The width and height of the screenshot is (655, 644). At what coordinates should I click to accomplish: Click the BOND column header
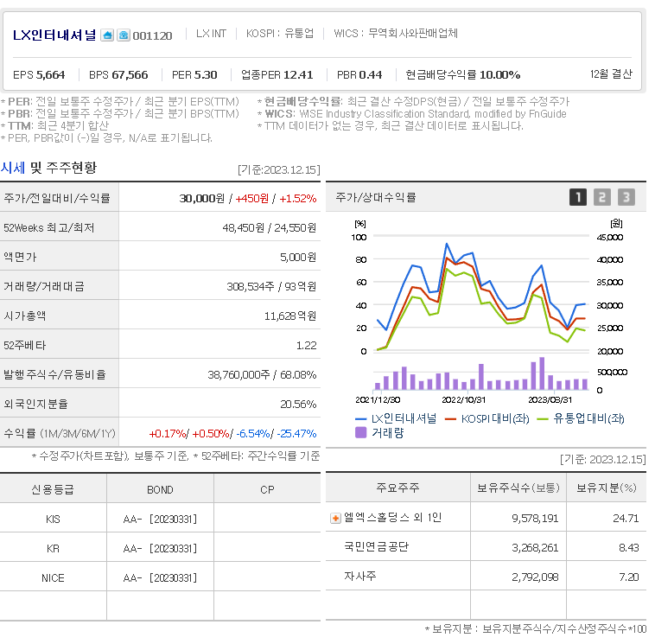[x=160, y=489]
